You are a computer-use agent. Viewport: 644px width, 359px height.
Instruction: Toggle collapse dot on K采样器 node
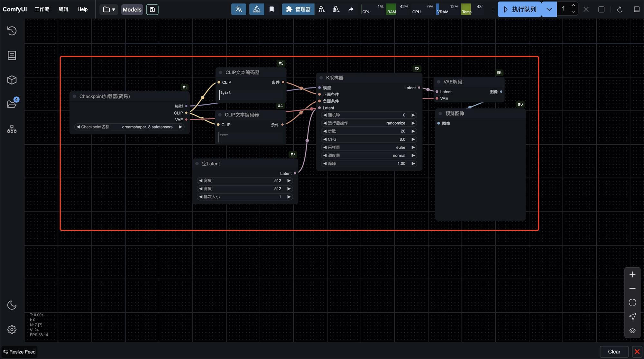click(x=321, y=78)
